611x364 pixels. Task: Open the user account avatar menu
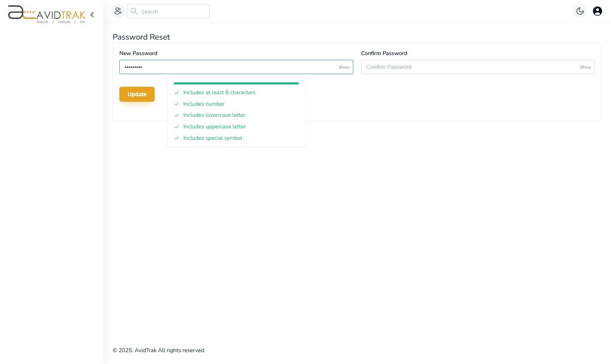[x=597, y=11]
